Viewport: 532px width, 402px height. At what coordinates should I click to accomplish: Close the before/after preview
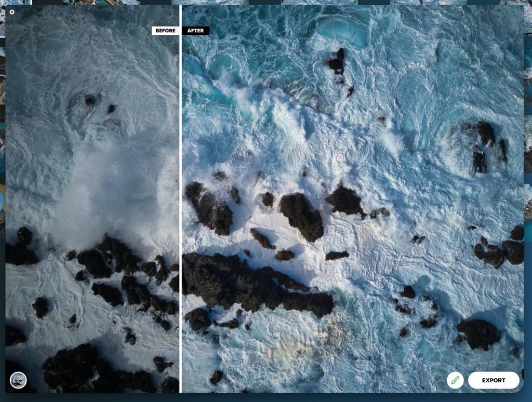point(12,12)
